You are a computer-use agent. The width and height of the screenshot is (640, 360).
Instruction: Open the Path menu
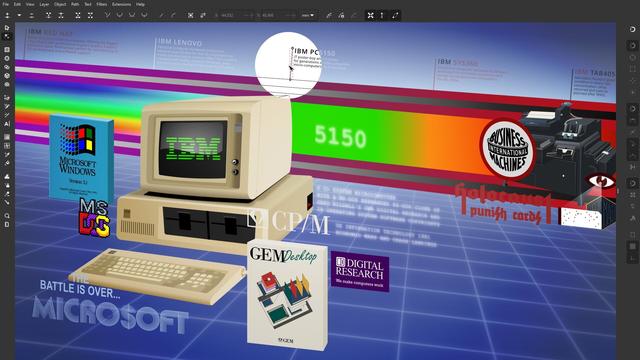point(75,4)
